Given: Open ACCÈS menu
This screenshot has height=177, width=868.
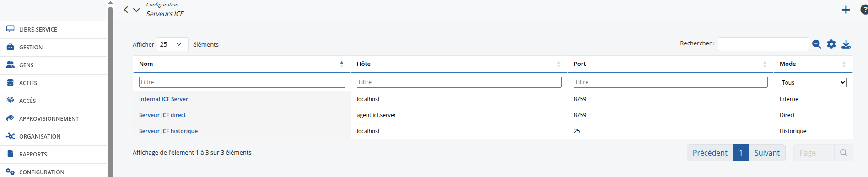Looking at the screenshot, I should 27,101.
